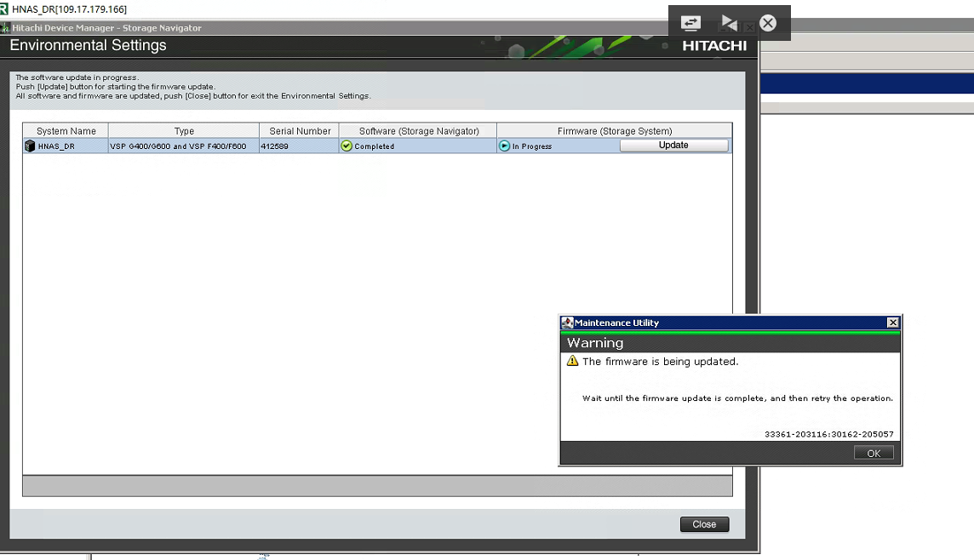The height and width of the screenshot is (560, 974).
Task: Click OK in the Warning dialog
Action: [x=874, y=454]
